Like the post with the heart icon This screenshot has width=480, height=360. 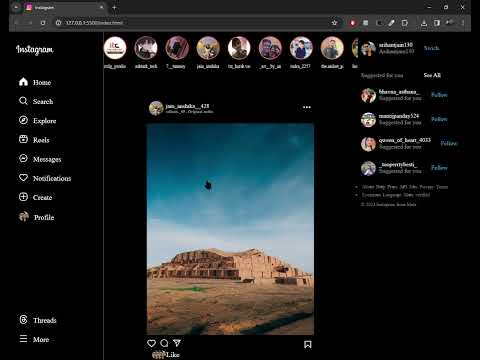click(151, 343)
